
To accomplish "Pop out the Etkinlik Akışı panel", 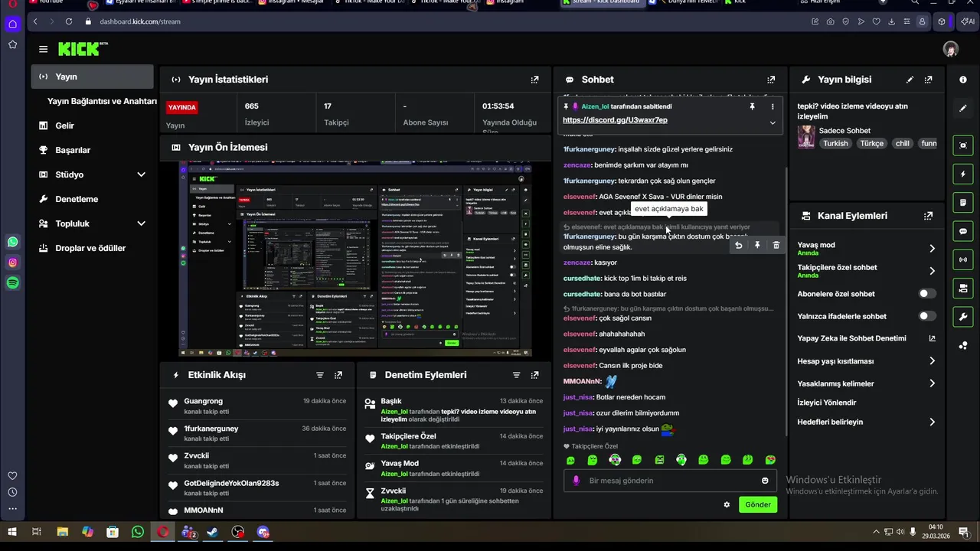I will [x=338, y=375].
